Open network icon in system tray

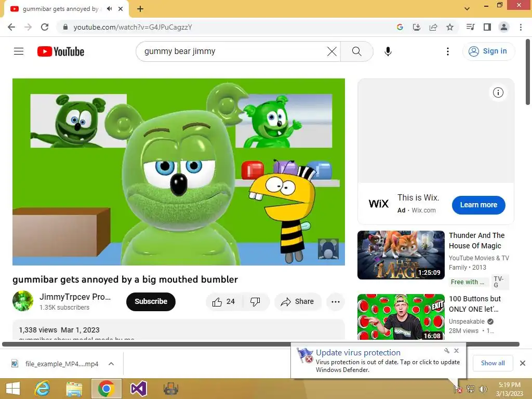tap(471, 389)
